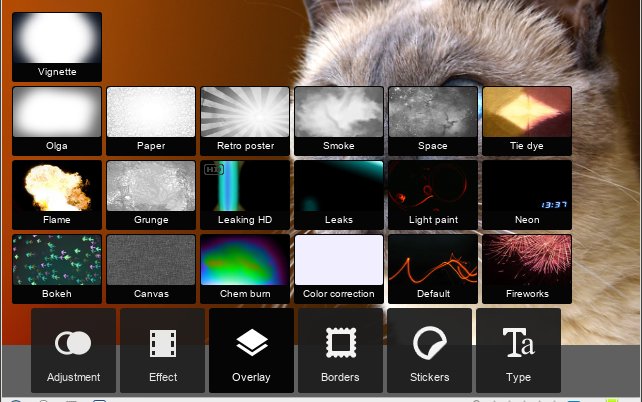Open the Effect tool
This screenshot has height=402, width=642.
click(163, 350)
